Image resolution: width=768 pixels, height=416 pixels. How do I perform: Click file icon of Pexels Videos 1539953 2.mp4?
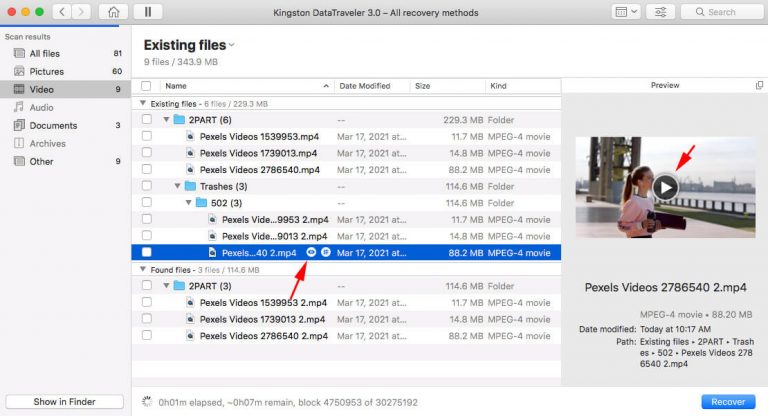coord(191,302)
